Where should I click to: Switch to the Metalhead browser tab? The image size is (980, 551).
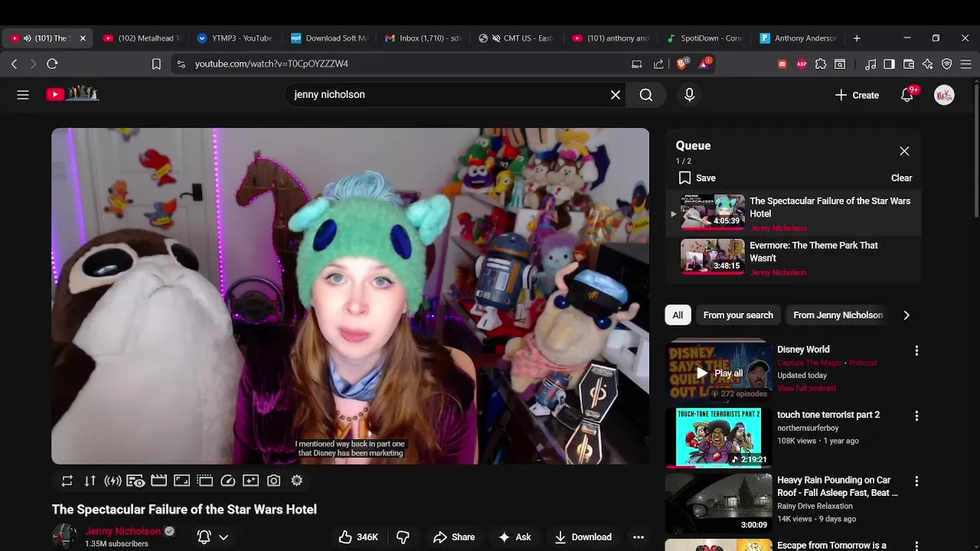click(142, 38)
